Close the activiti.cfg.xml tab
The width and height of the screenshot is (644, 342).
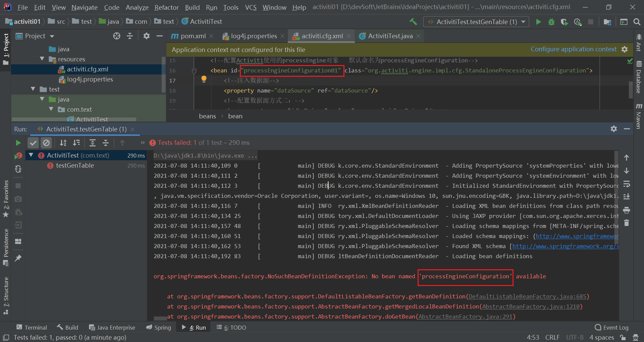(x=349, y=36)
